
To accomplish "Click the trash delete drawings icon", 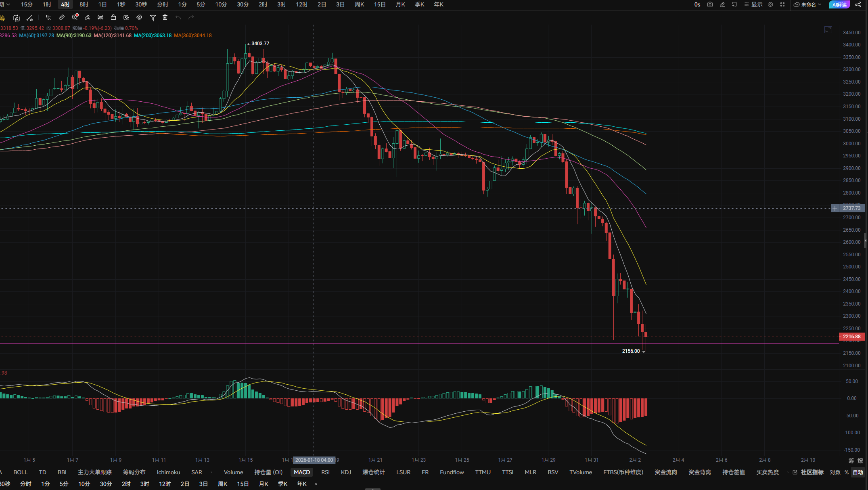I will (165, 17).
